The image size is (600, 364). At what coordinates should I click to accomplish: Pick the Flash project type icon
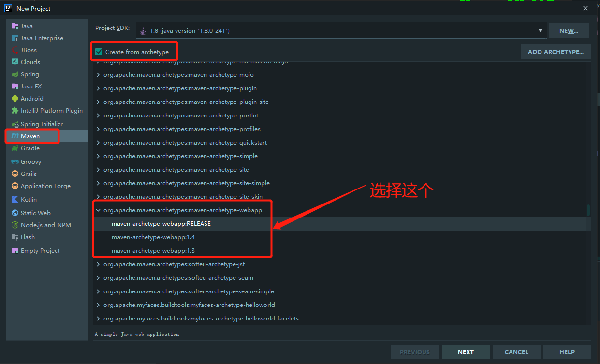coord(15,237)
